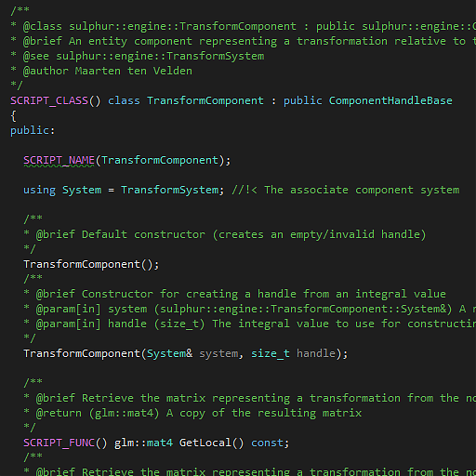Image resolution: width=476 pixels, height=476 pixels.
Task: Click the 'System&' type in the constructor
Action: click(x=169, y=353)
